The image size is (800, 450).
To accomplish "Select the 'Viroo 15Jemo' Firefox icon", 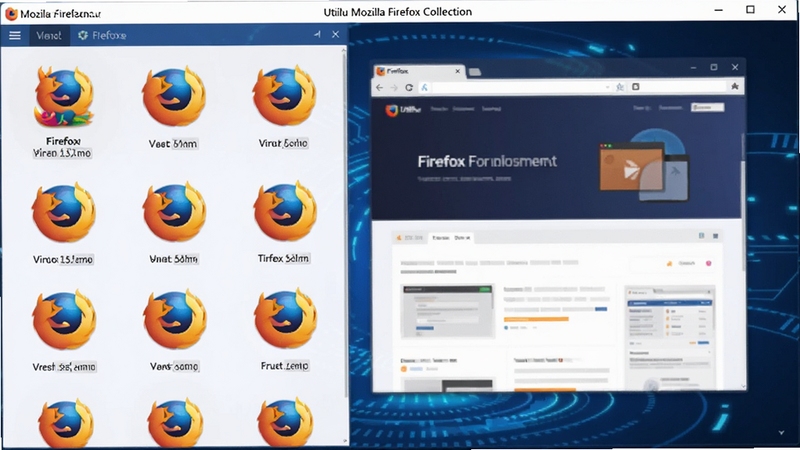I will pyautogui.click(x=63, y=213).
